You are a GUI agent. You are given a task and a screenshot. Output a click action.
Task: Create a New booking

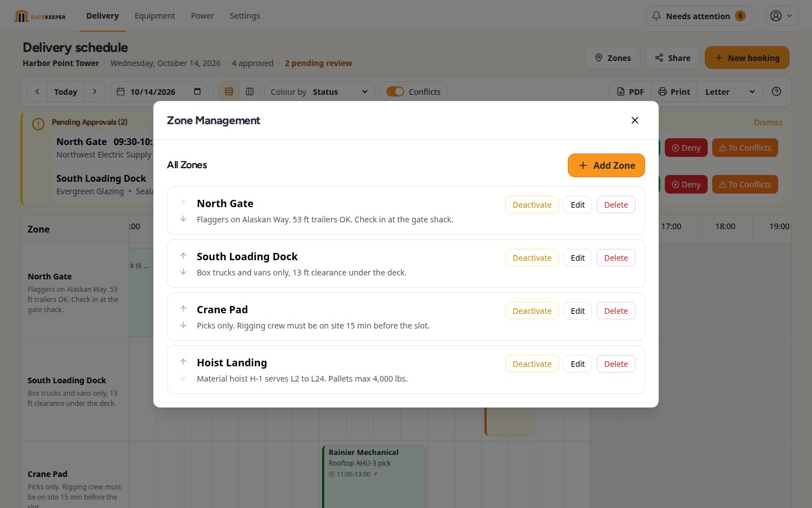click(x=747, y=58)
